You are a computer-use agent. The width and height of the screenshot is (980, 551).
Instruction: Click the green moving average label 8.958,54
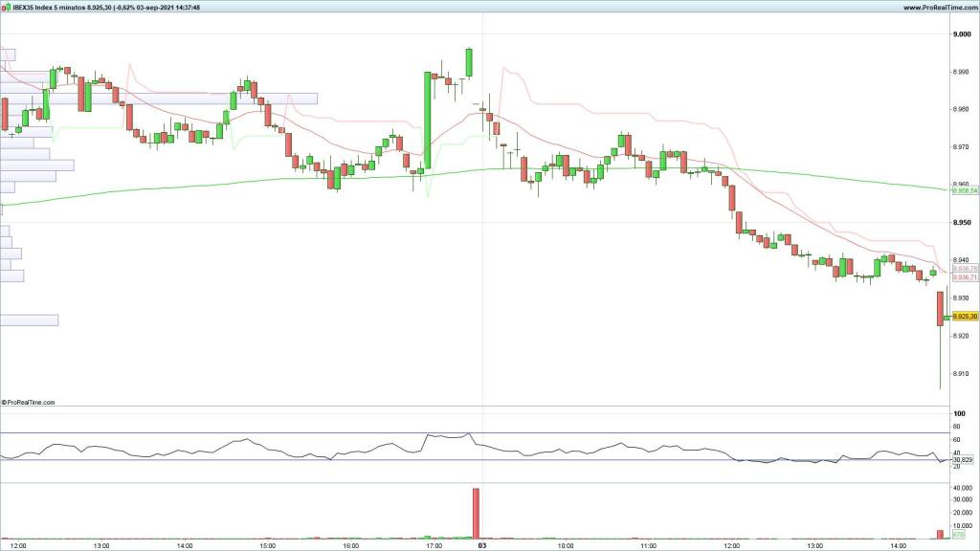[964, 190]
